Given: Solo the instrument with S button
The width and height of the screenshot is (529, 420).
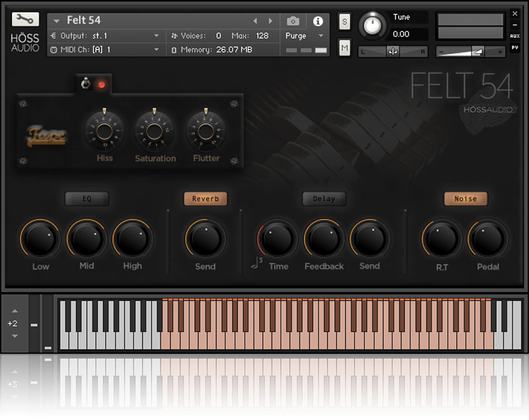Looking at the screenshot, I should [345, 21].
